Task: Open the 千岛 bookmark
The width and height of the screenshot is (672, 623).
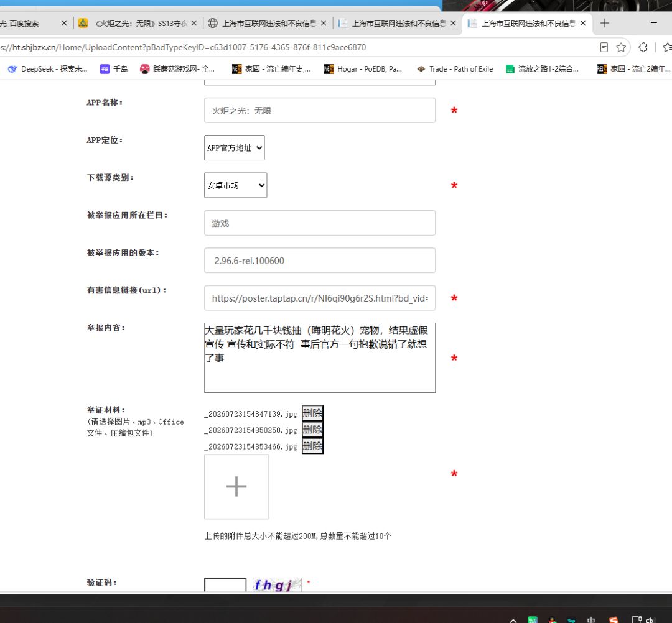Action: (x=114, y=69)
